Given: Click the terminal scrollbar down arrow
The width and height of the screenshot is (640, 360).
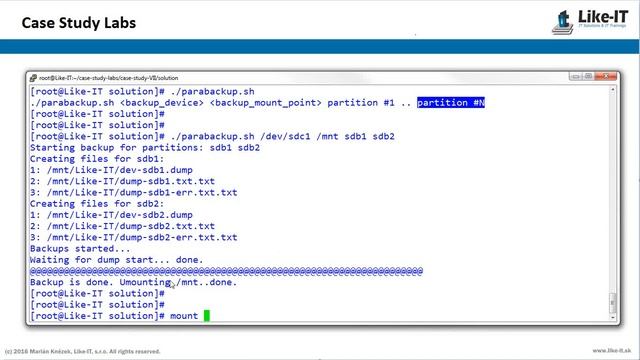Looking at the screenshot, I should point(612,317).
